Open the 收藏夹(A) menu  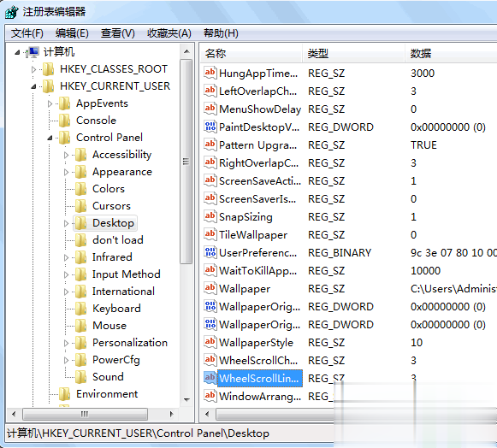pos(169,33)
